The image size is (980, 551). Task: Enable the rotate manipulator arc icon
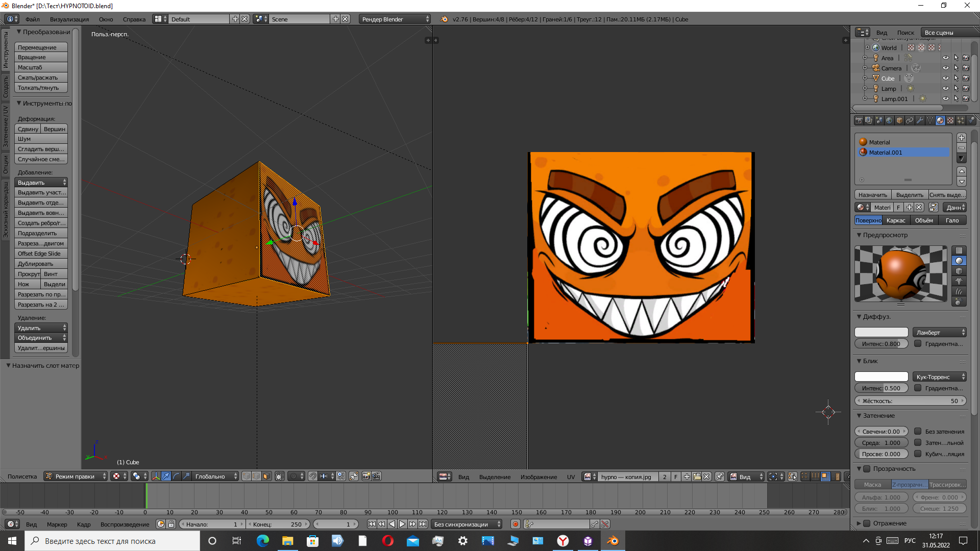[176, 476]
